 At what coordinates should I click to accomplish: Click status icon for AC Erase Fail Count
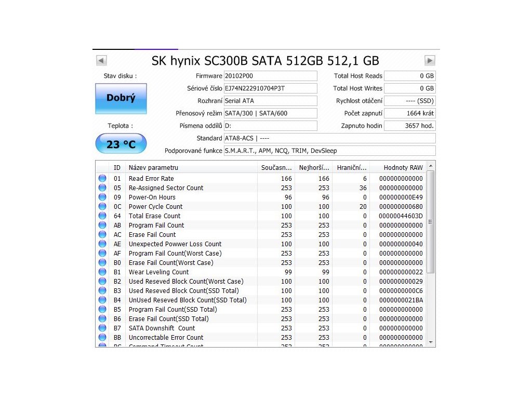[102, 234]
